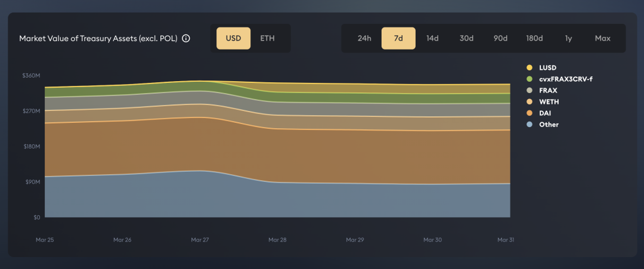Click the yellow LUSD legend dot
The width and height of the screenshot is (644, 269).
pos(530,67)
